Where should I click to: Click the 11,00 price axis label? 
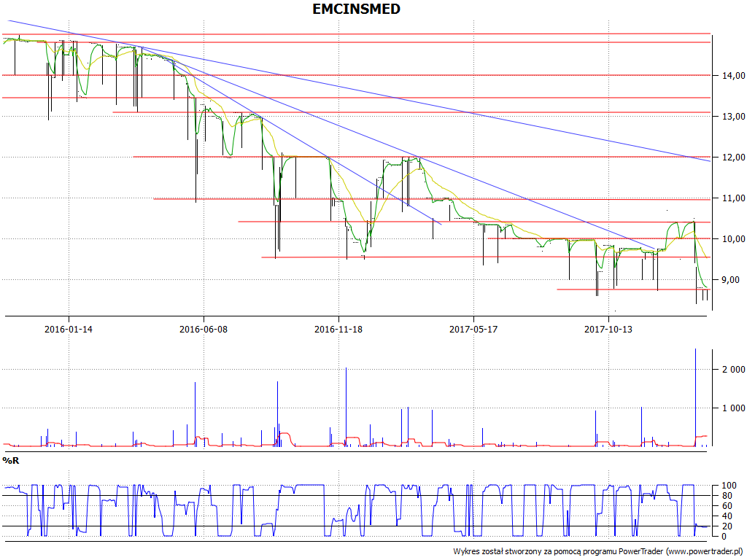(x=734, y=198)
